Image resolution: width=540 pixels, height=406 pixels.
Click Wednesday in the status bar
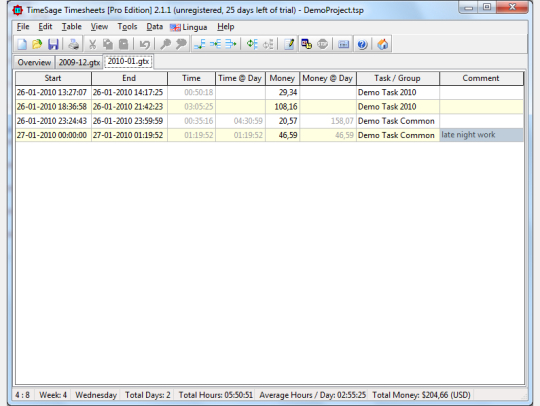click(96, 395)
